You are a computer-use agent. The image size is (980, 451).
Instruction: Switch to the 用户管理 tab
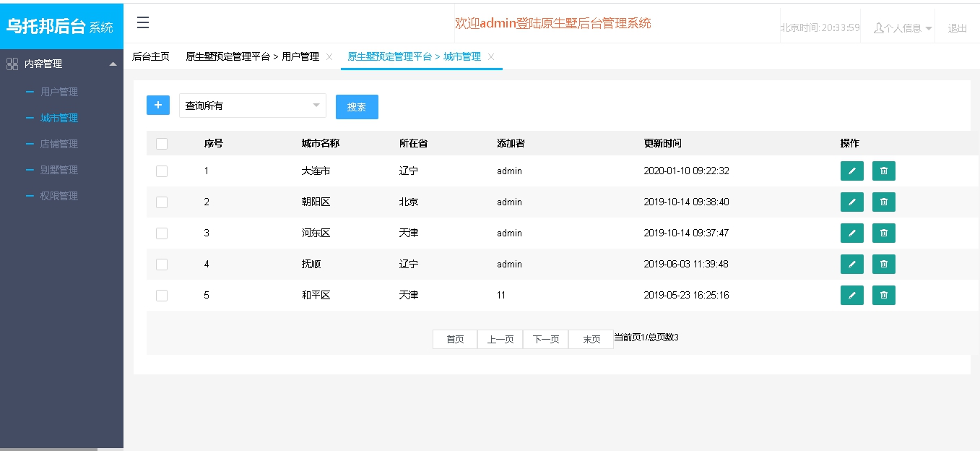(253, 56)
